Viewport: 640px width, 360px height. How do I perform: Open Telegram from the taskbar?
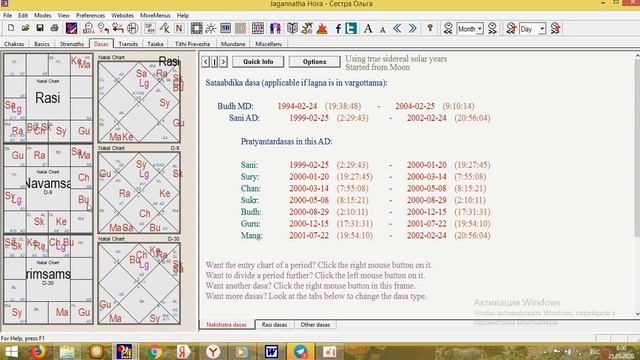(300, 351)
